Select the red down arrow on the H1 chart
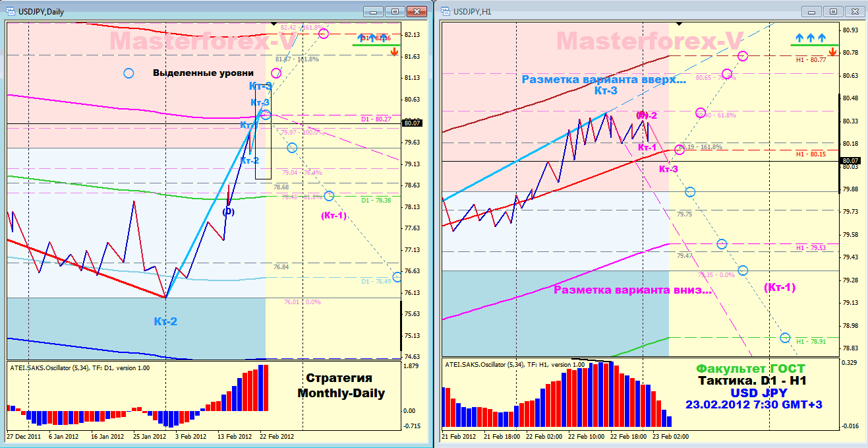868x448 pixels. tap(832, 51)
